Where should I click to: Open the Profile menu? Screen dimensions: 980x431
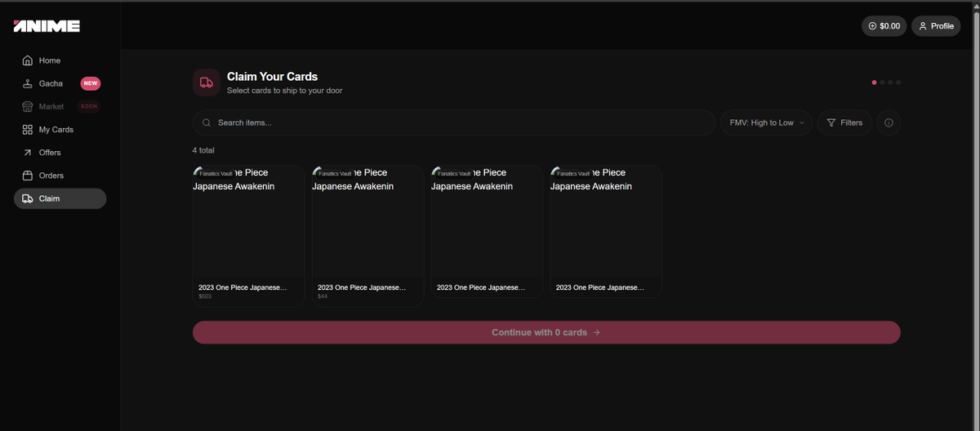936,26
